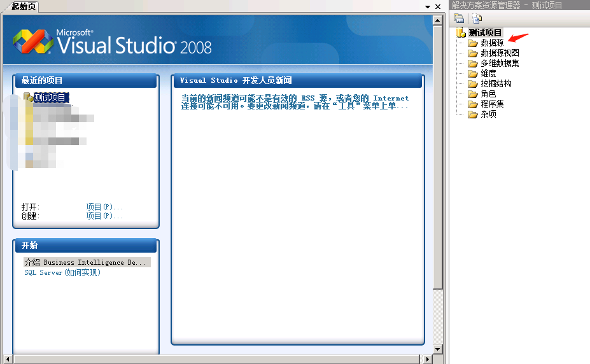This screenshot has width=590, height=364.
Task: Click the recent project icon beside 测试项目
Action: point(28,97)
